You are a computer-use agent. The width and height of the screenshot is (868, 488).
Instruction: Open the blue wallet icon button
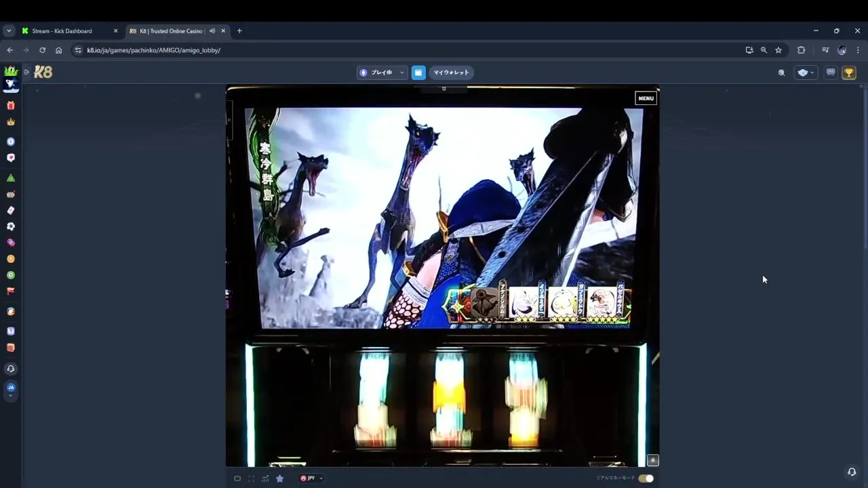(x=418, y=73)
